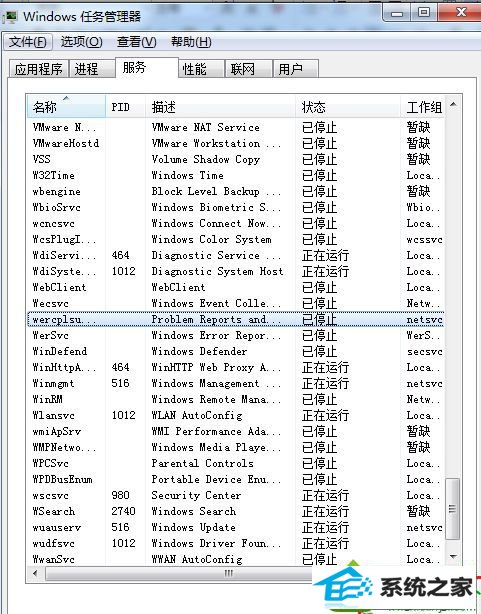Switch to the 用户 tab

click(x=296, y=69)
